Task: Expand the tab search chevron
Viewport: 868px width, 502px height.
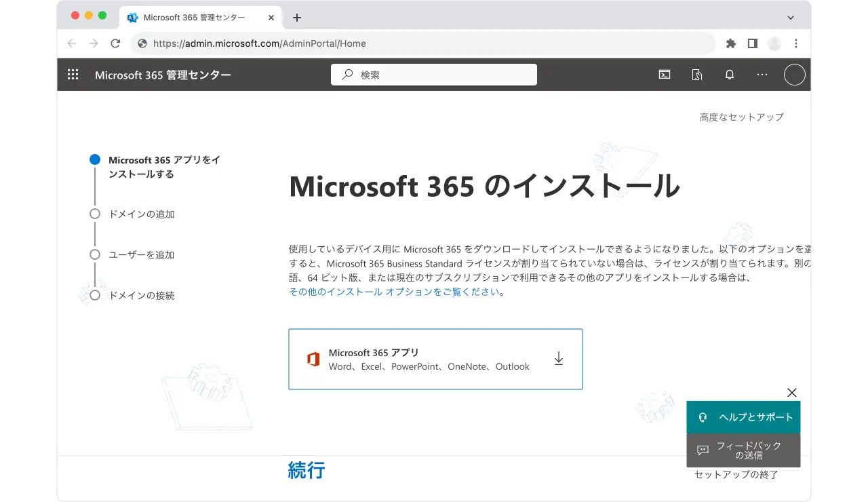Action: 791,18
